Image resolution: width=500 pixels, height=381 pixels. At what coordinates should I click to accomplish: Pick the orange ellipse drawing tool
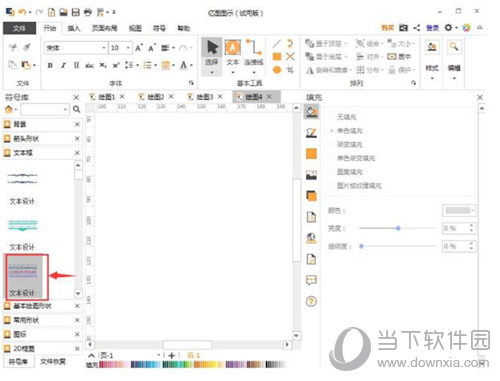pos(277,70)
